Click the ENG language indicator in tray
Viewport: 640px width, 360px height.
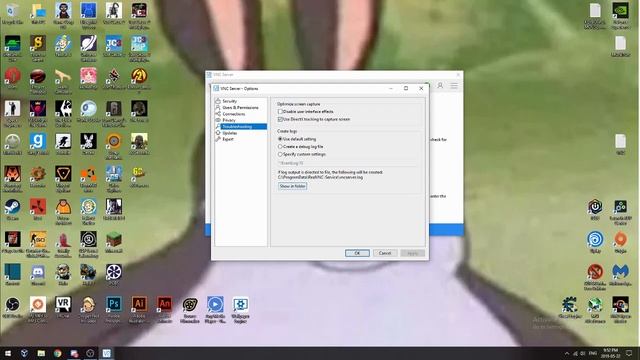(593, 353)
